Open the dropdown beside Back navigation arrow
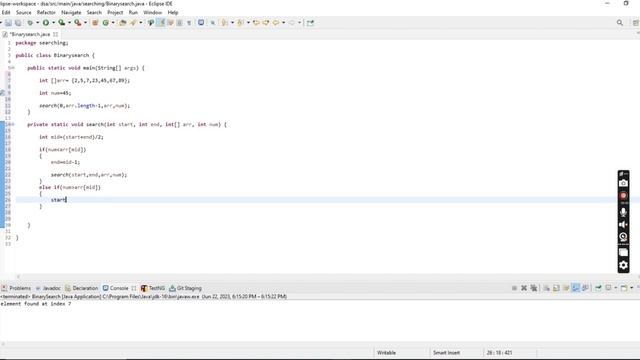 [283, 23]
